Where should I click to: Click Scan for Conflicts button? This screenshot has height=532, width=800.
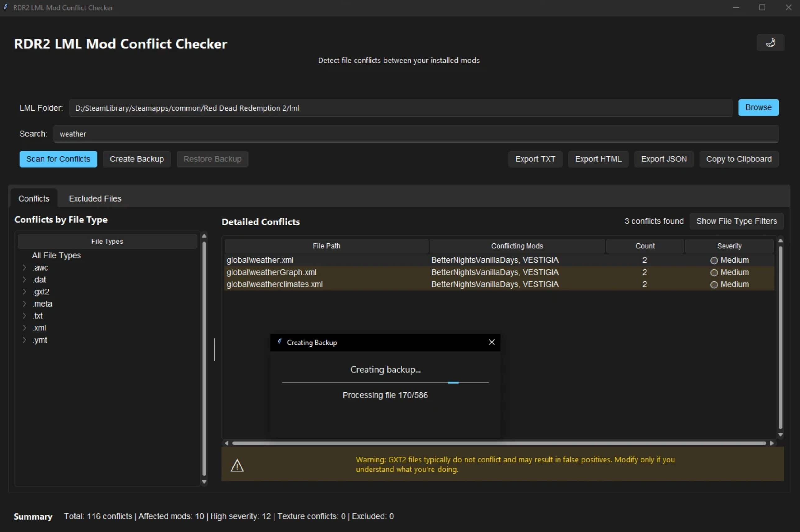coord(58,159)
